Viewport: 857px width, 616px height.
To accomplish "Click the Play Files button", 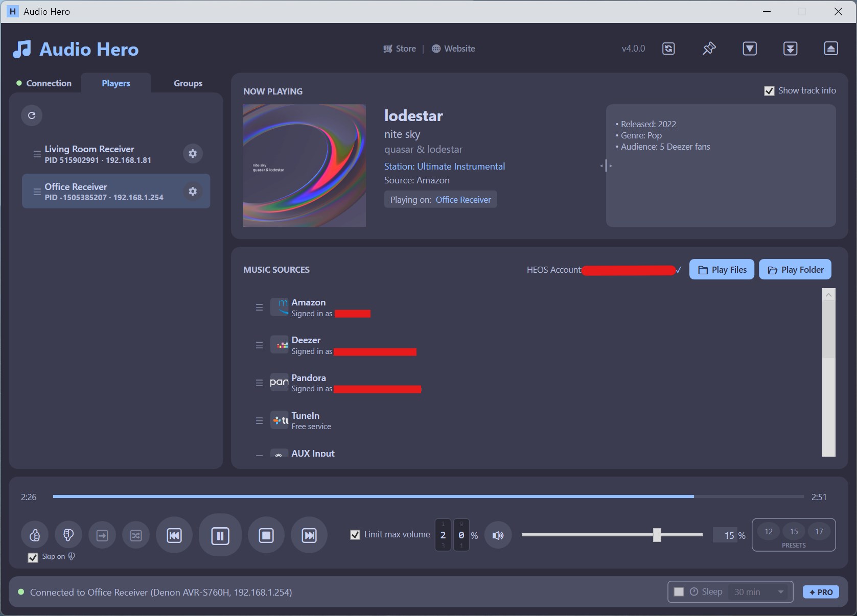I will coord(722,270).
